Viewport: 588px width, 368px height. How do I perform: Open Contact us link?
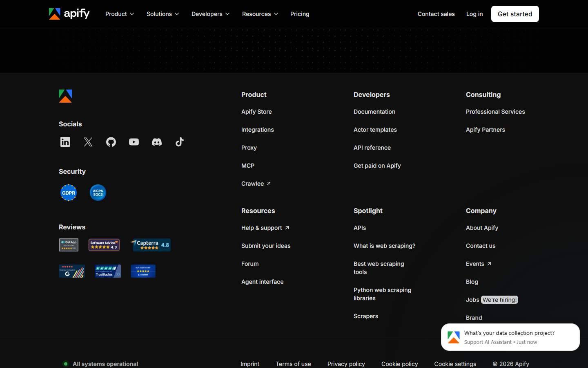481,246
